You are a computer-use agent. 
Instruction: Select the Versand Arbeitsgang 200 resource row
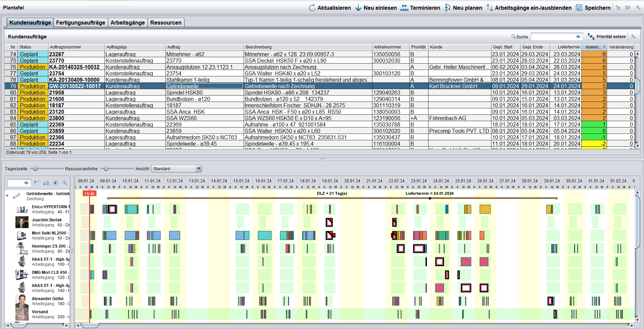38,314
